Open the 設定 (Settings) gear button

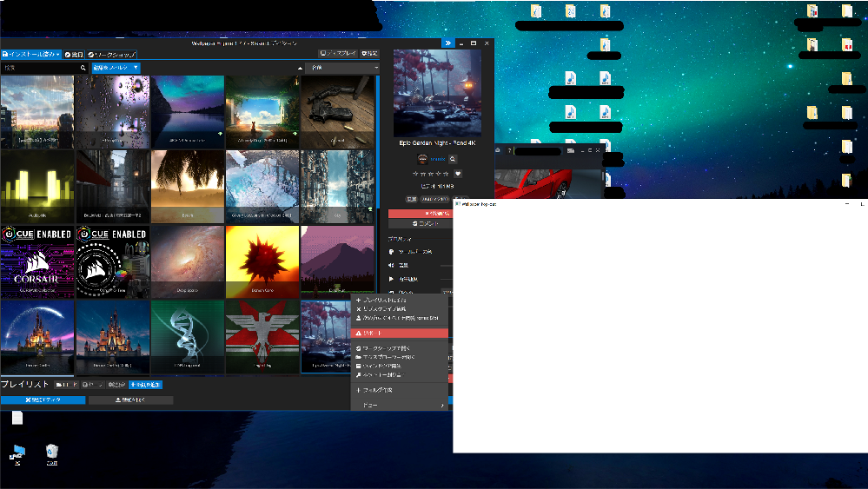[369, 54]
